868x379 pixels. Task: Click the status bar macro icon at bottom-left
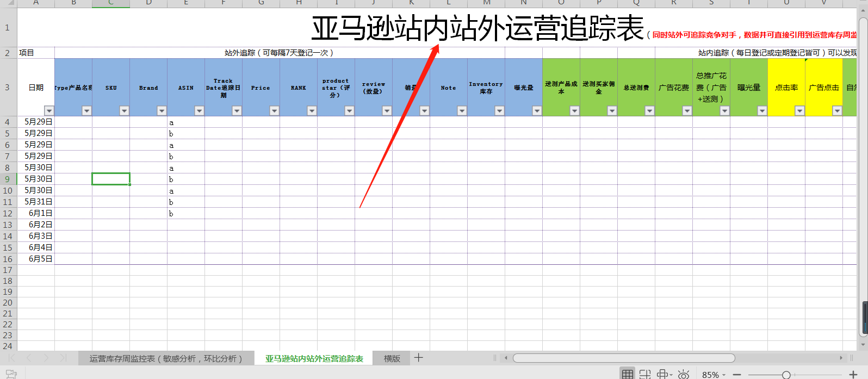11,374
